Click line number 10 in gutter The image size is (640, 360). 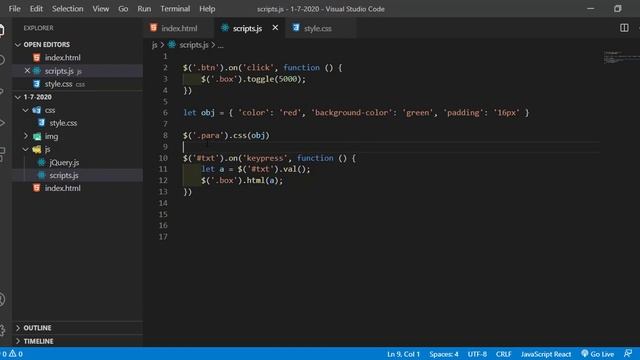coord(163,158)
